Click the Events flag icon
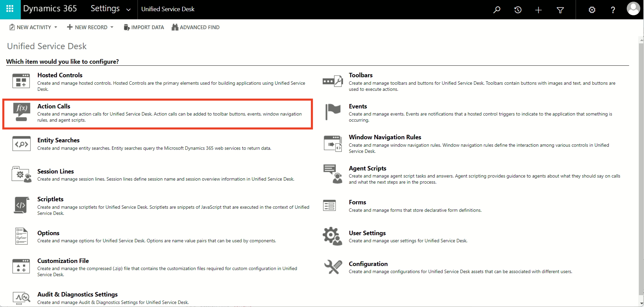Screen dimensions: 644x307 pyautogui.click(x=333, y=112)
